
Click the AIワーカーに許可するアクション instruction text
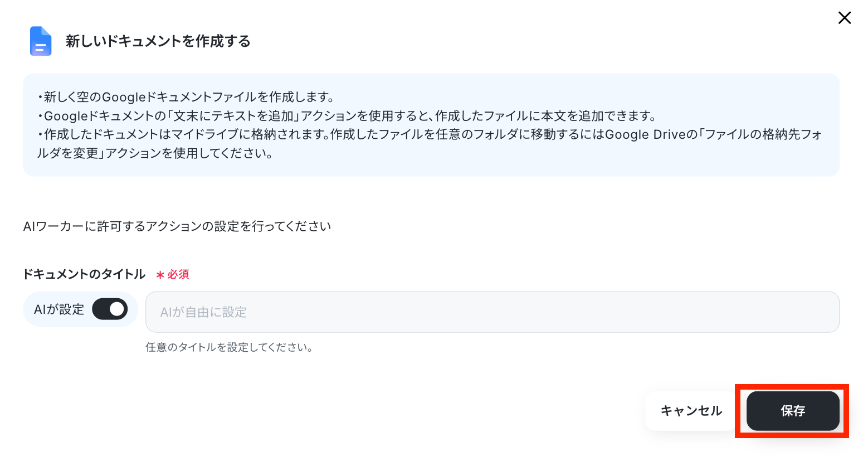pos(177,226)
